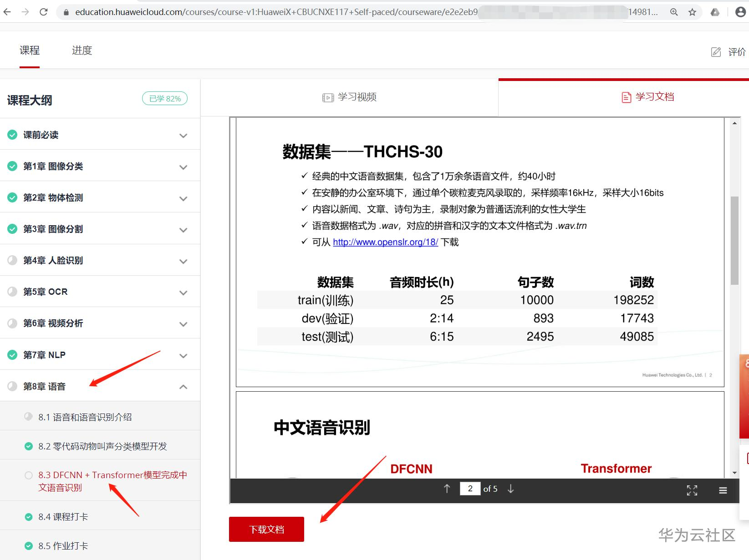This screenshot has height=560, width=749.
Task: Click the progress icon for 第5章 OCR
Action: [12, 292]
